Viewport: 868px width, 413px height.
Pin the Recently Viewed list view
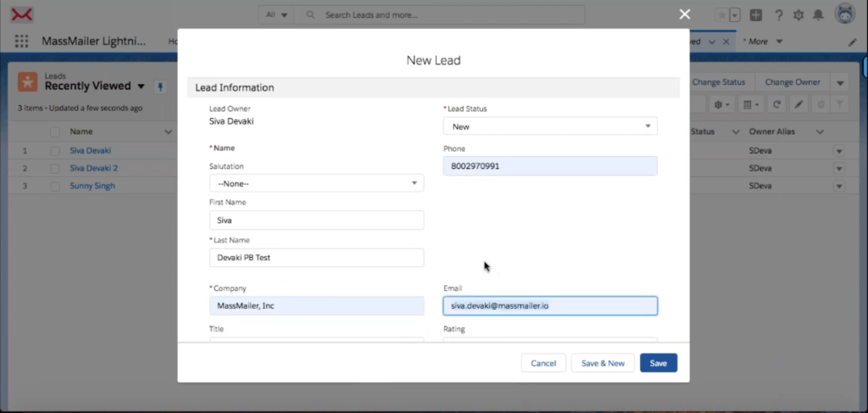[160, 87]
